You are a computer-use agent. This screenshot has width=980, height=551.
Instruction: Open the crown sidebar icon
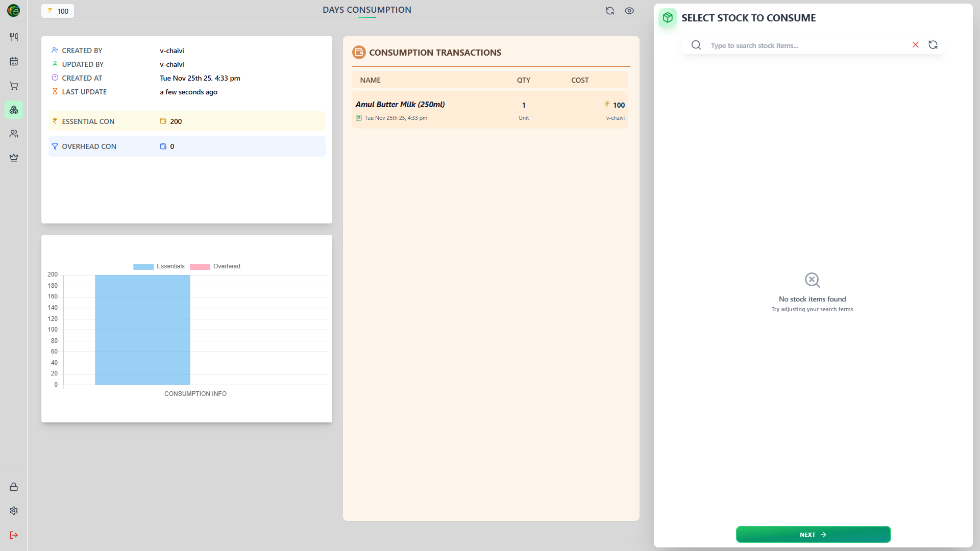(14, 158)
